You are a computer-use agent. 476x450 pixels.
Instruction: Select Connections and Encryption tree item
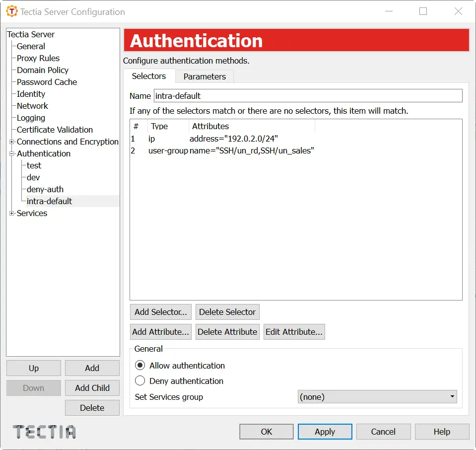pos(68,142)
